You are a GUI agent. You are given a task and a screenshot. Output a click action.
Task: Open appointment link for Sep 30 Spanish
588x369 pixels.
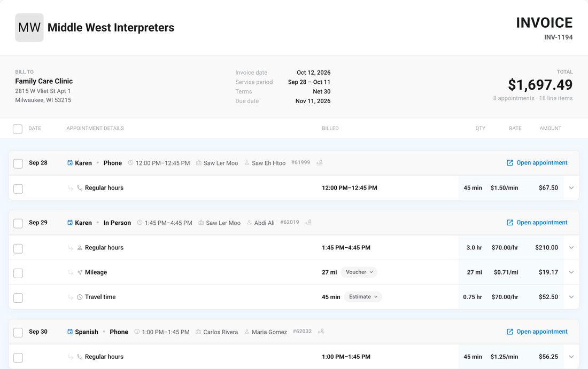click(x=537, y=332)
